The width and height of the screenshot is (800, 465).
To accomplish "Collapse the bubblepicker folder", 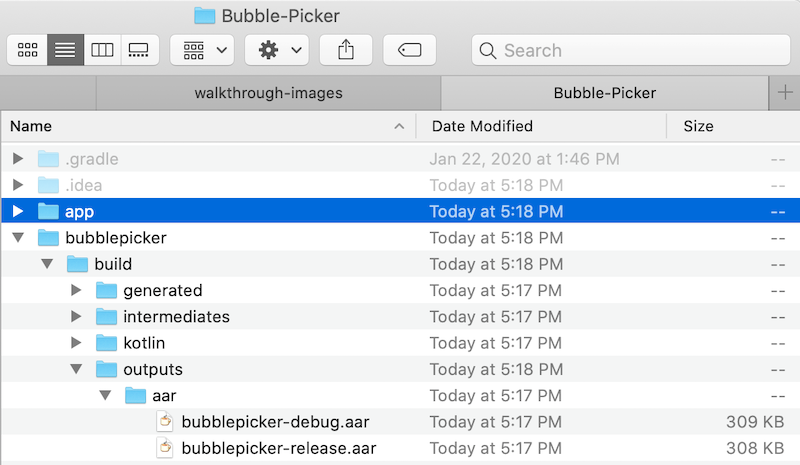I will [x=18, y=238].
